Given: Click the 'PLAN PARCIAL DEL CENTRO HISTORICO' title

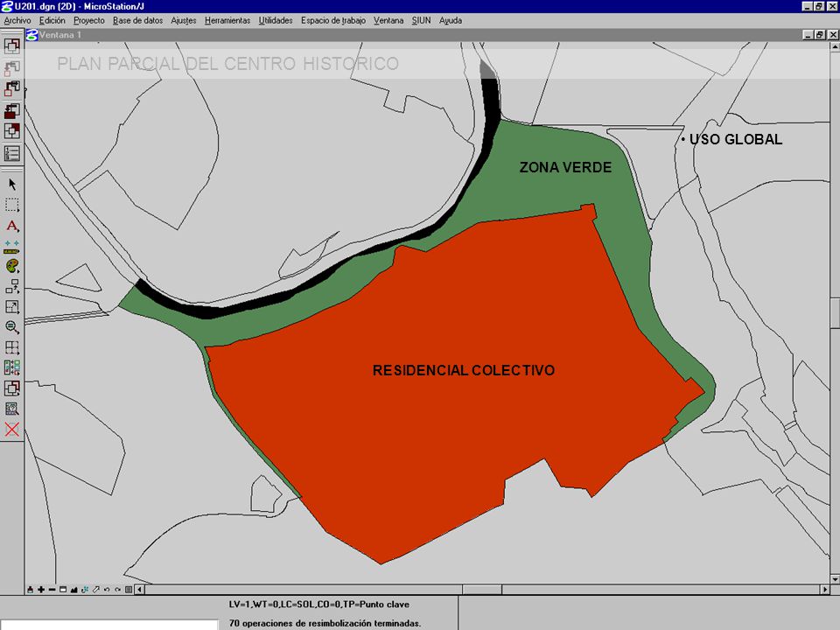Looking at the screenshot, I should (228, 64).
